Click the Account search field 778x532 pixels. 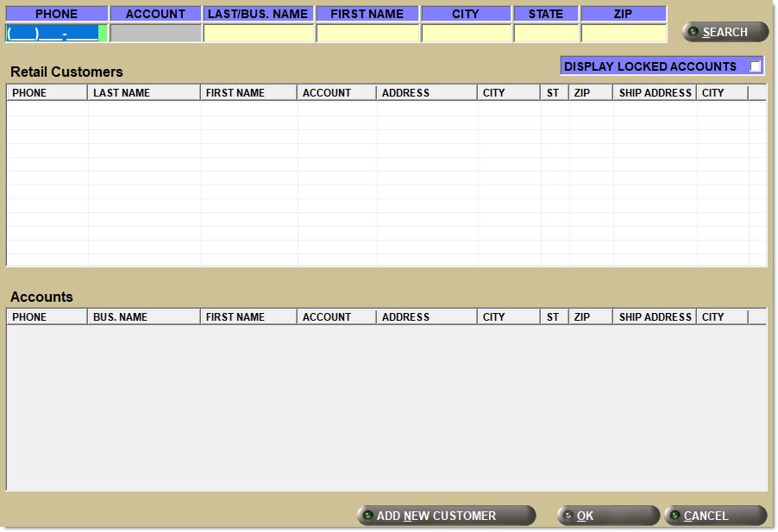tap(155, 34)
